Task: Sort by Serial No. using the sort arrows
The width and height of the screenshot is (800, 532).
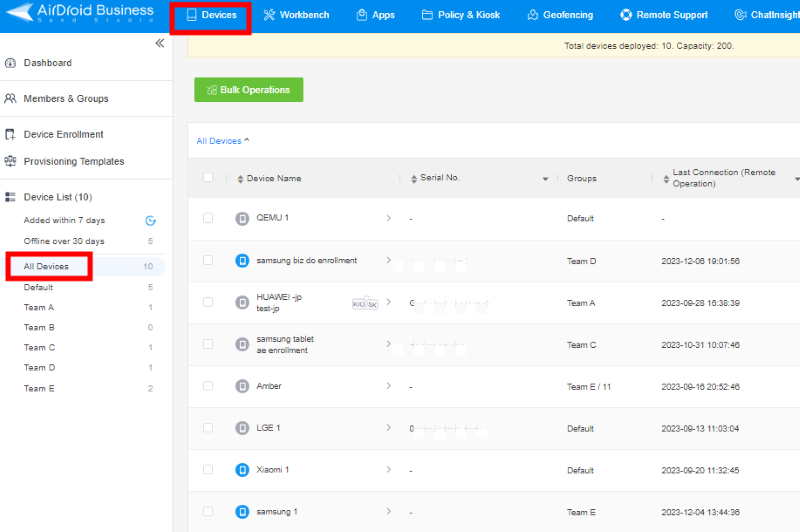Action: 414,179
